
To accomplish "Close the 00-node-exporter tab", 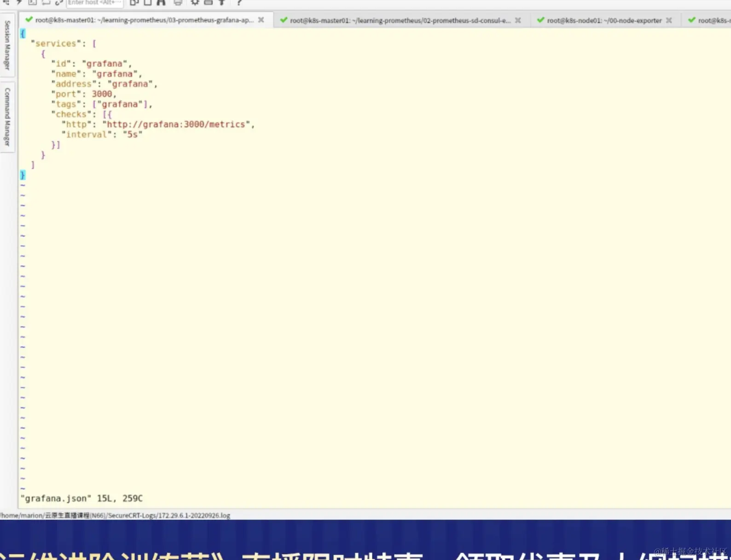I will click(669, 20).
